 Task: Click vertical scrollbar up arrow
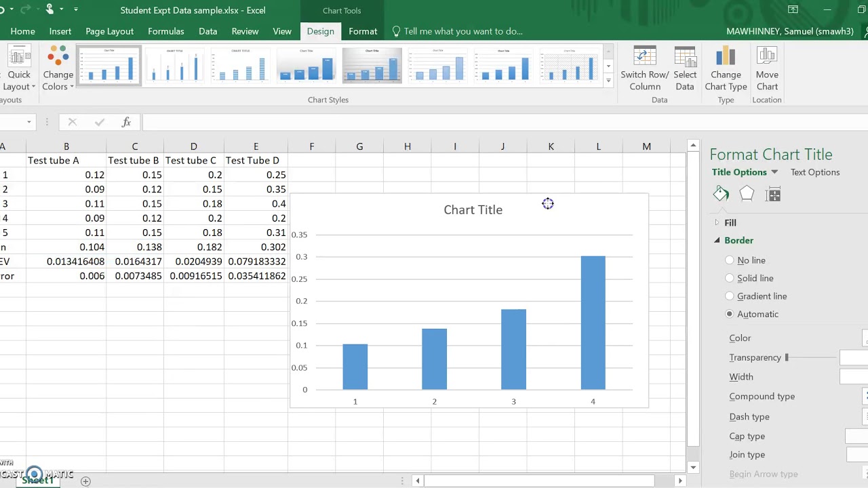[693, 145]
